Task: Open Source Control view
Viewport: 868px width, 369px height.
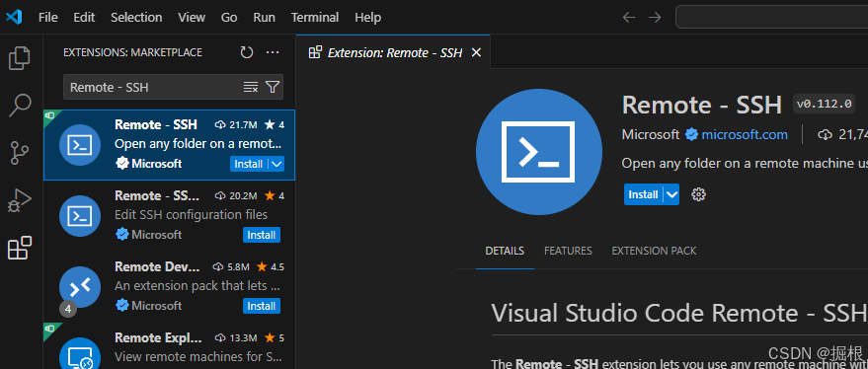Action: click(20, 153)
